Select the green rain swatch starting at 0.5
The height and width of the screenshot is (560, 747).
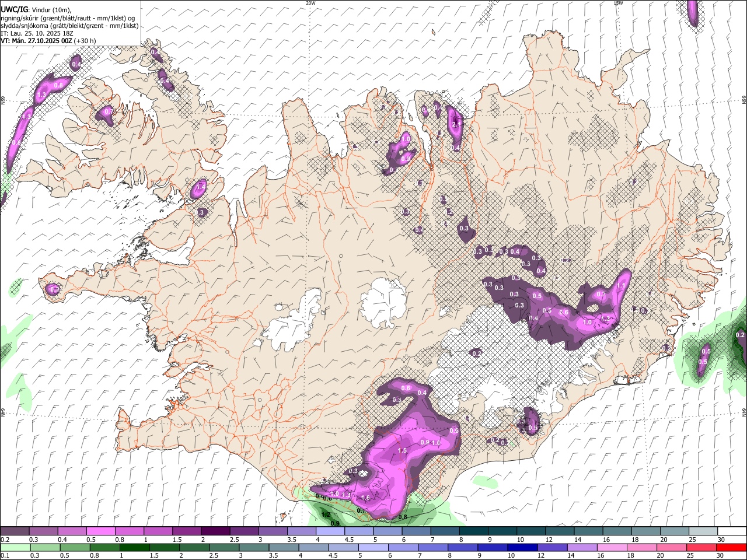[75, 547]
